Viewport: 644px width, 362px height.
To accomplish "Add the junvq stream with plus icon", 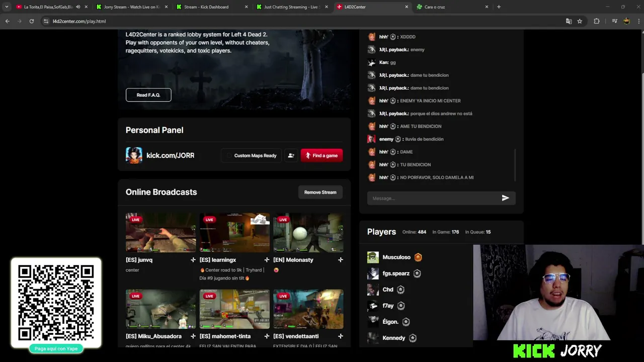I will click(193, 260).
